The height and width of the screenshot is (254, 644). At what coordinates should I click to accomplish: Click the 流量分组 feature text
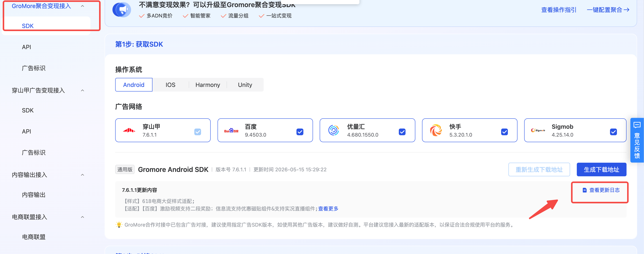(x=238, y=16)
